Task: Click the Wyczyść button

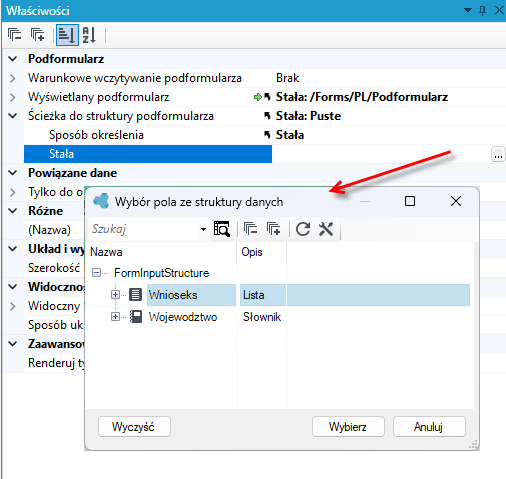Action: (134, 427)
